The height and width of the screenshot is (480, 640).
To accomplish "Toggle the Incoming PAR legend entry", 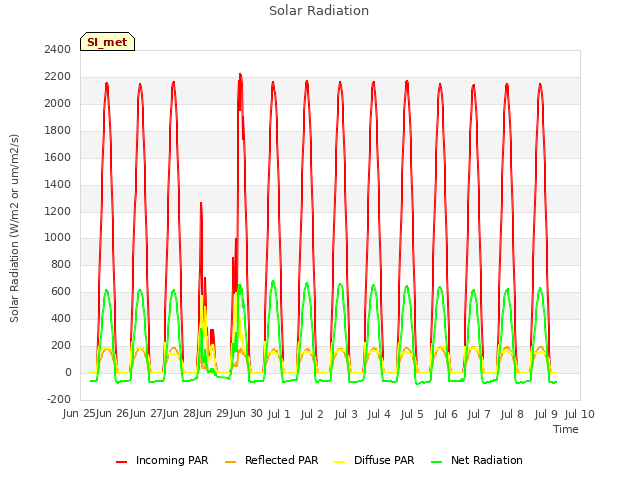I will pyautogui.click(x=162, y=460).
